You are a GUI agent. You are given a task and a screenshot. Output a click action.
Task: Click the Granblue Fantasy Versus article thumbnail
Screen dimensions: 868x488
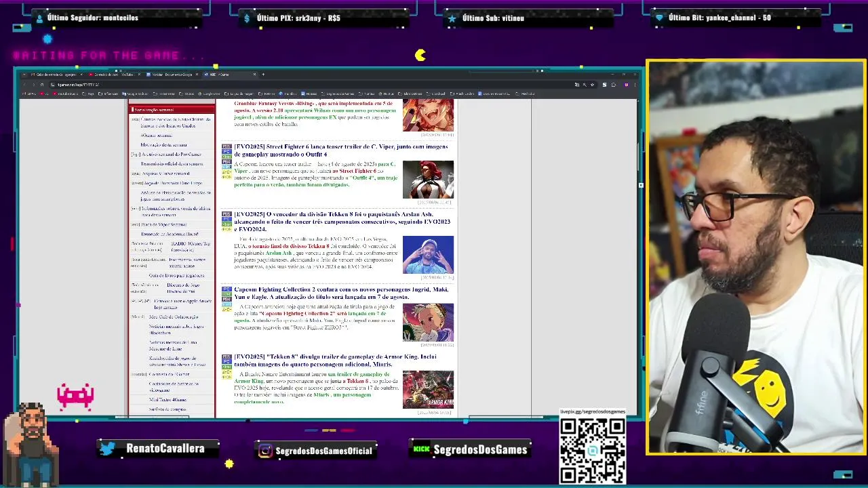[428, 115]
